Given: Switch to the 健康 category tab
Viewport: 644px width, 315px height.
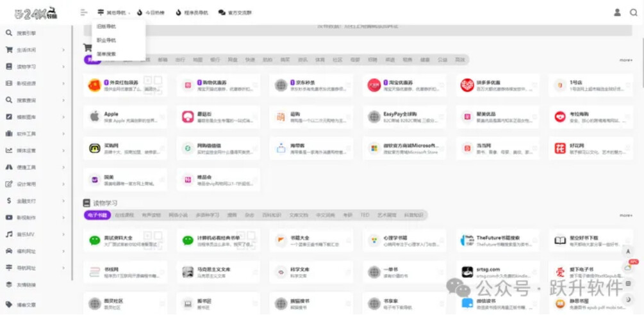Looking at the screenshot, I should coord(425,60).
